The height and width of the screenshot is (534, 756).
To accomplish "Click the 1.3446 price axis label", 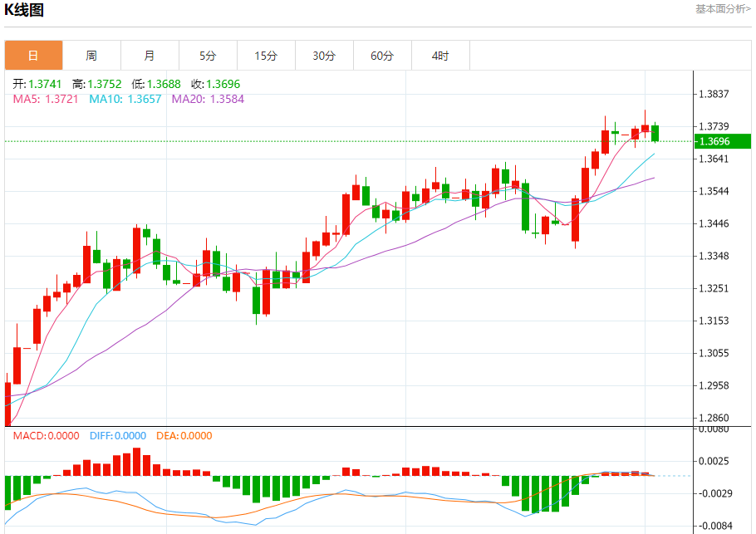I will [714, 223].
